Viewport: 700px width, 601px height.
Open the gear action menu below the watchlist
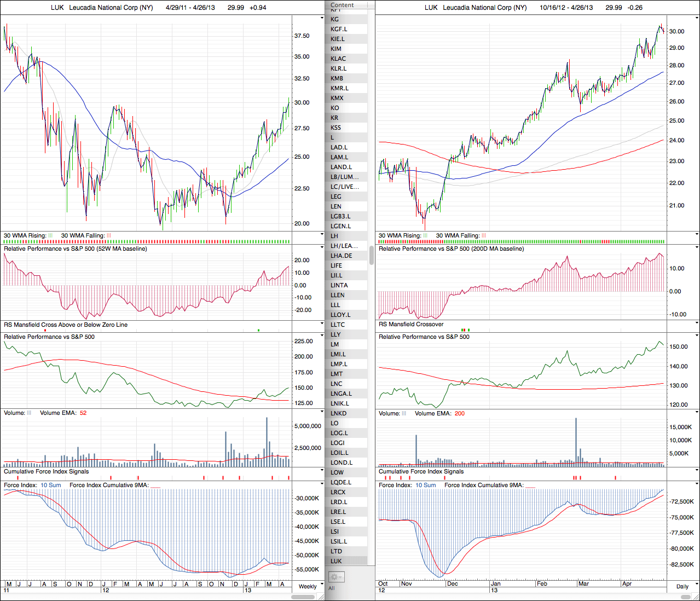click(x=335, y=577)
